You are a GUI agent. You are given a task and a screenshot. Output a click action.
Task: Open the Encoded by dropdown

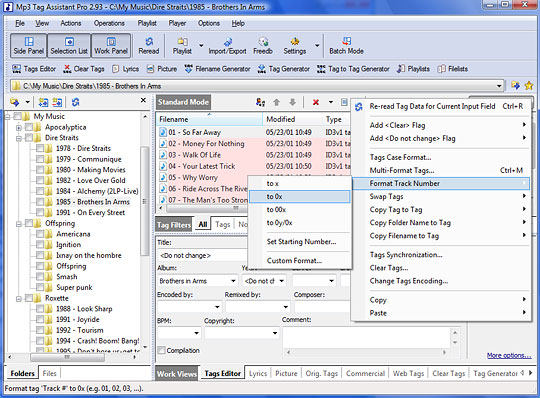coord(217,306)
